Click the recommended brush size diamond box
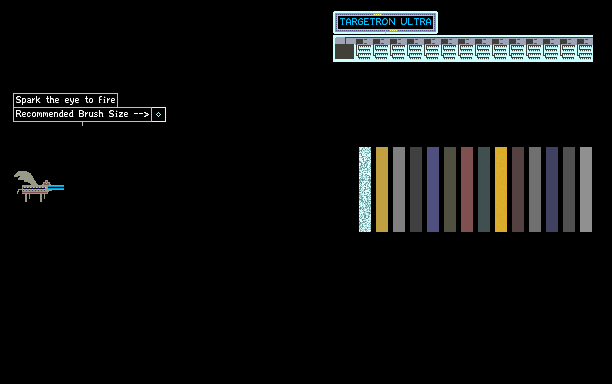This screenshot has height=384, width=612. 158,114
